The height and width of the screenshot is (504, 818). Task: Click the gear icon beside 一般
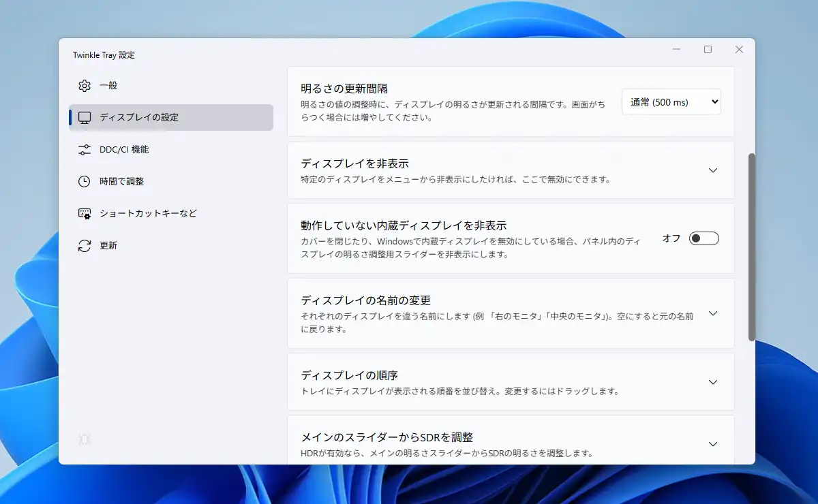click(x=85, y=86)
